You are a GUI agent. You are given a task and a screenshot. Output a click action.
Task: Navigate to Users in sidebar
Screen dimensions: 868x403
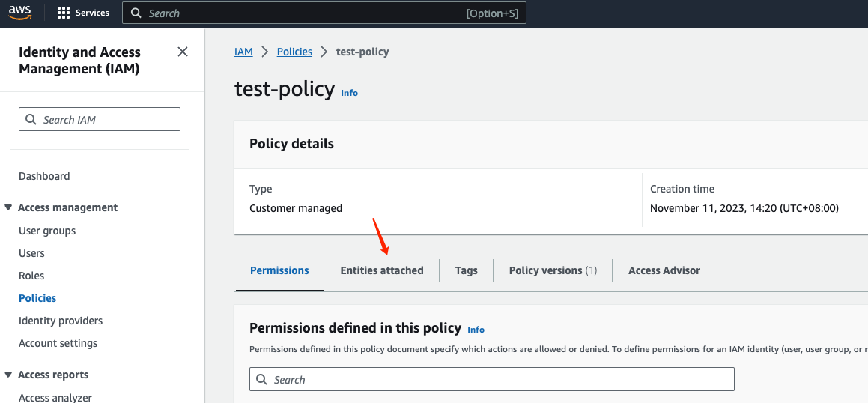tap(31, 253)
